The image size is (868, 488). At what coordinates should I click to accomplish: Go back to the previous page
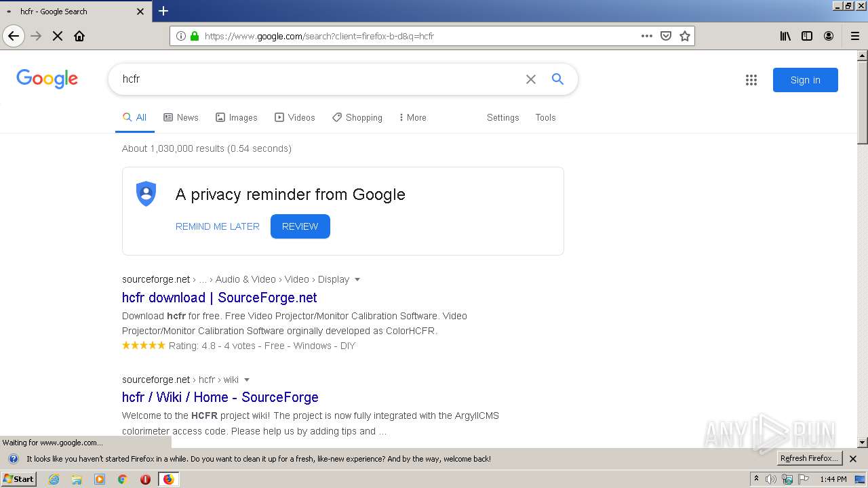click(x=14, y=36)
